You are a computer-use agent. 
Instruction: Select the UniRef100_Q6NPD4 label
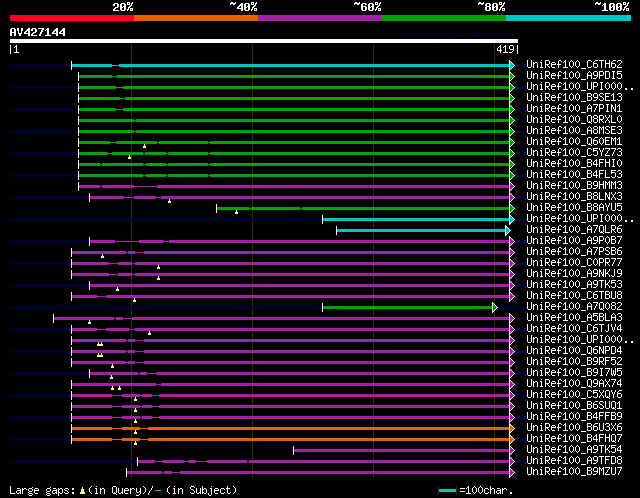(574, 351)
